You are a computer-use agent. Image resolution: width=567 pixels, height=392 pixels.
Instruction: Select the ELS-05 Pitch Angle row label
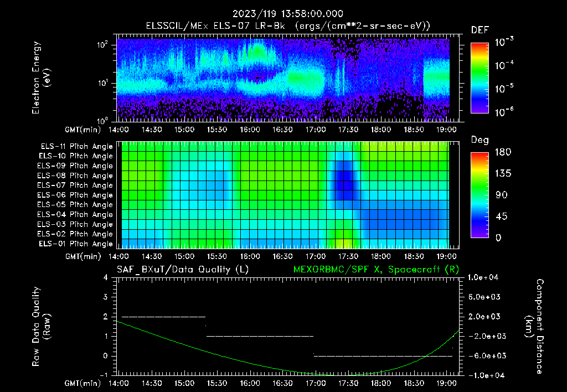(x=75, y=205)
